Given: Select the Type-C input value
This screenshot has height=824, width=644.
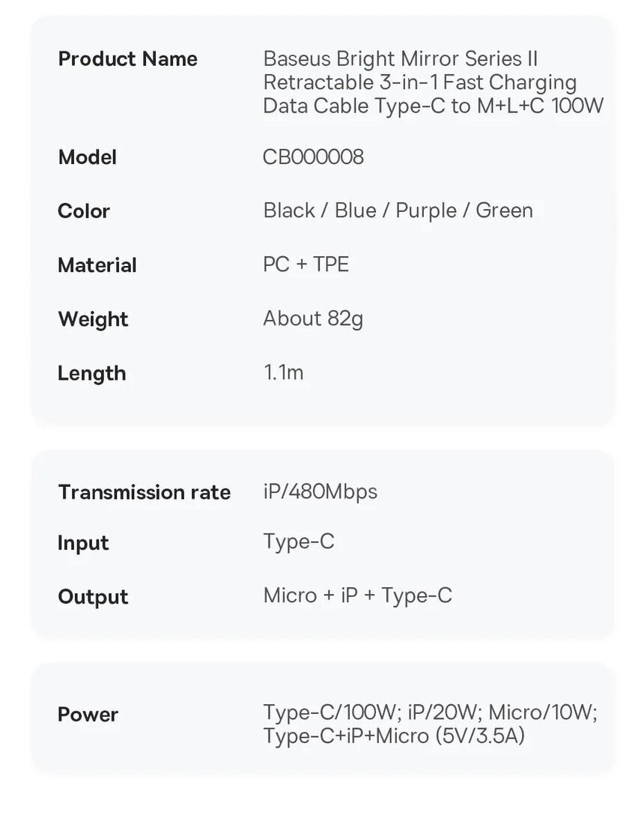Looking at the screenshot, I should pos(298,542).
